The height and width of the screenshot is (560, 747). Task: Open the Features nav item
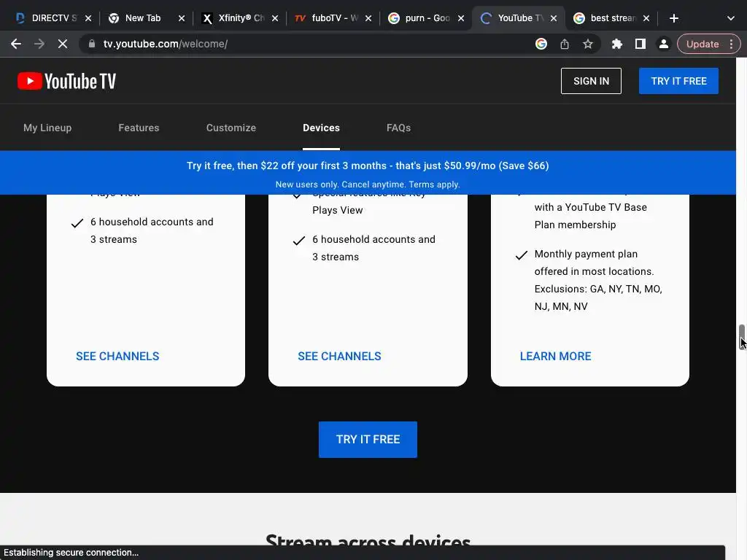tap(139, 128)
